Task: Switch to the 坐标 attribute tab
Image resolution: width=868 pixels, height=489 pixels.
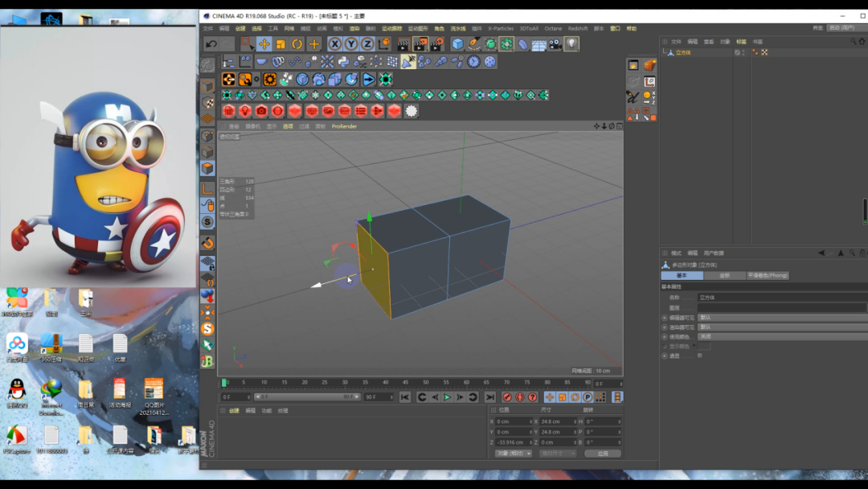Action: click(724, 275)
